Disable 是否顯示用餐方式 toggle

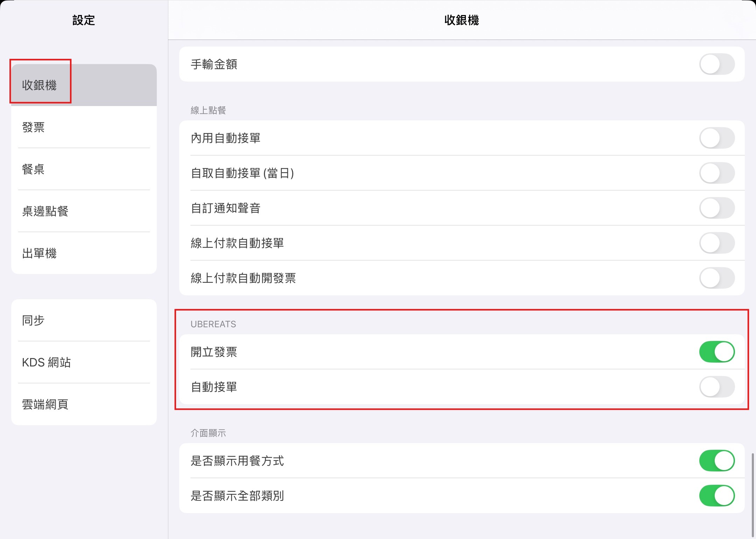(717, 461)
